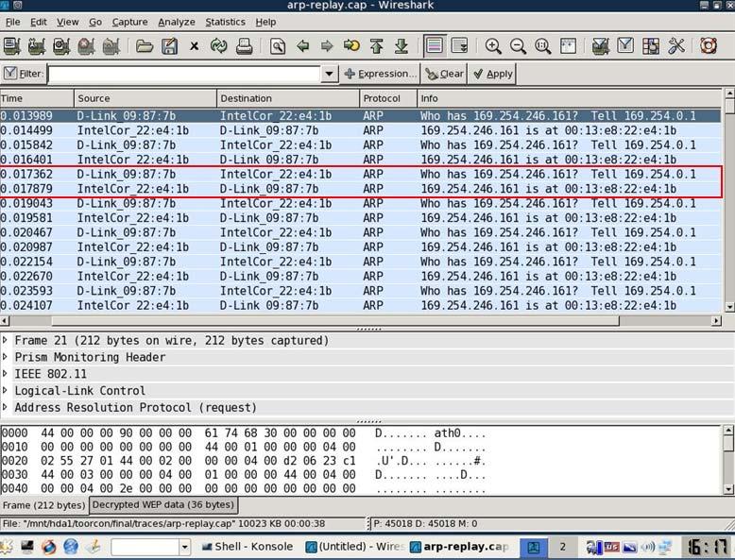This screenshot has height=560, width=735.
Task: Expand the Prism Monitoring Header node
Action: 5,357
